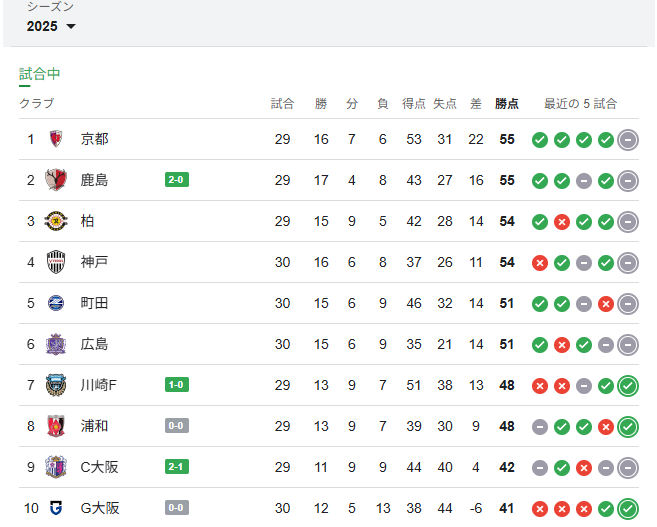Screen dimensions: 657x527
Task: Open the 2025 season dropdown
Action: tap(51, 26)
